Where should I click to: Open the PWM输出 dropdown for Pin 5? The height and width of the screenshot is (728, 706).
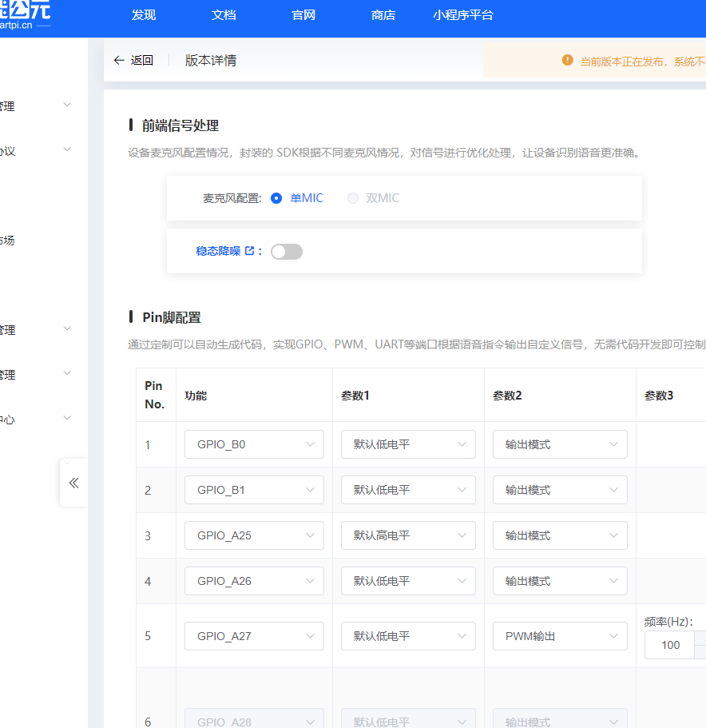tap(560, 636)
